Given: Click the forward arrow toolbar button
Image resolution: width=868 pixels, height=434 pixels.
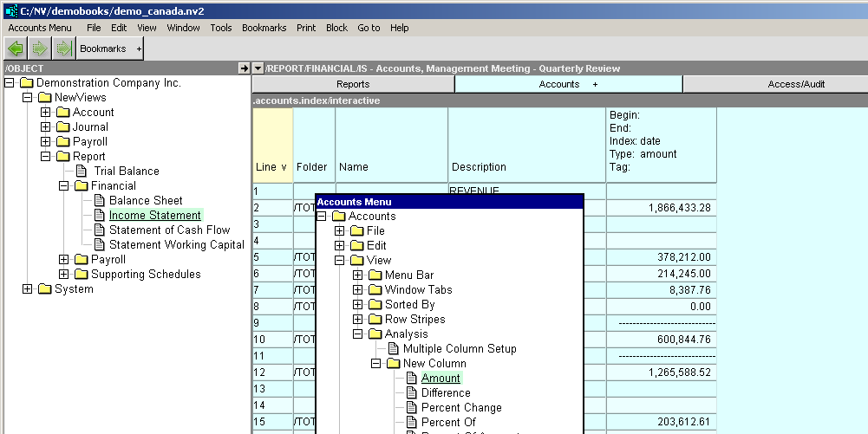Looking at the screenshot, I should 39,49.
